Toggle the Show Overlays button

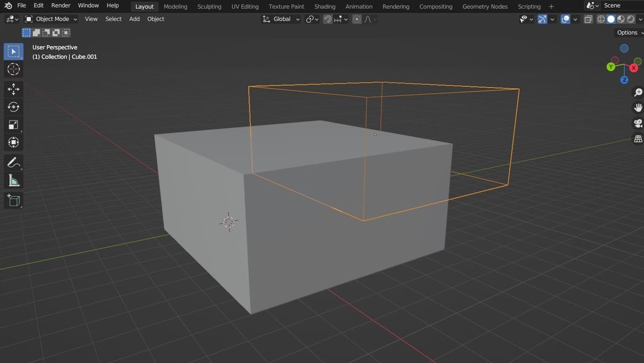[566, 19]
